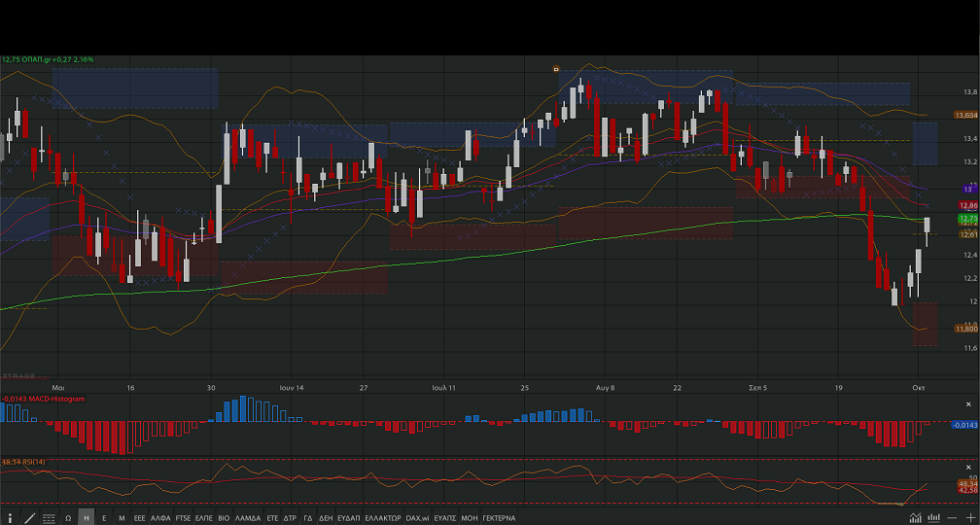Open the ΕΥΑΠΣ symbol chart

pos(445,518)
